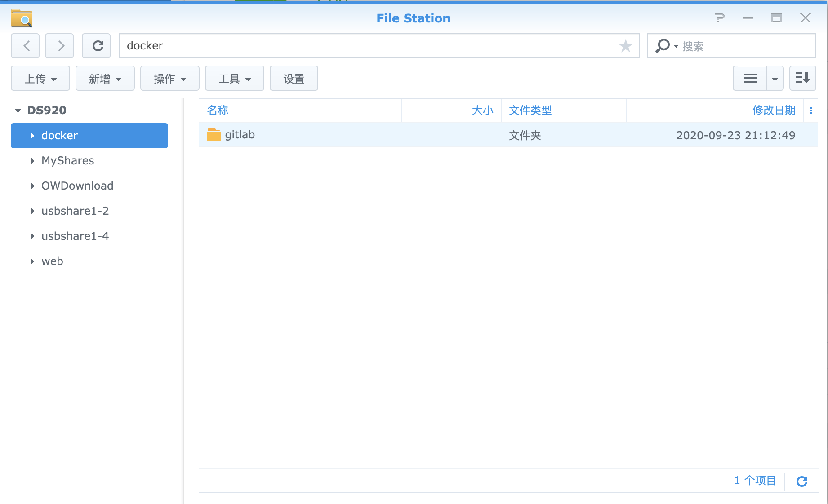The image size is (828, 504).
Task: Expand the usbshare1-2 folder arrow
Action: (x=32, y=211)
